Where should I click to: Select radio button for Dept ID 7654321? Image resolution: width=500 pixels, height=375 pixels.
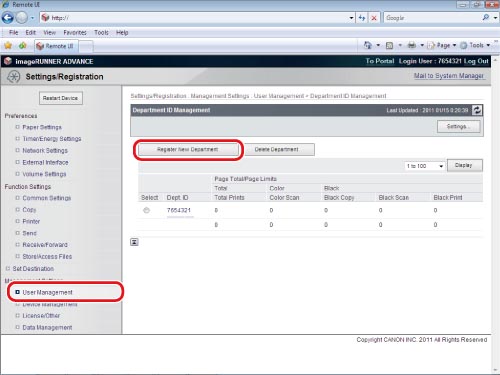146,210
